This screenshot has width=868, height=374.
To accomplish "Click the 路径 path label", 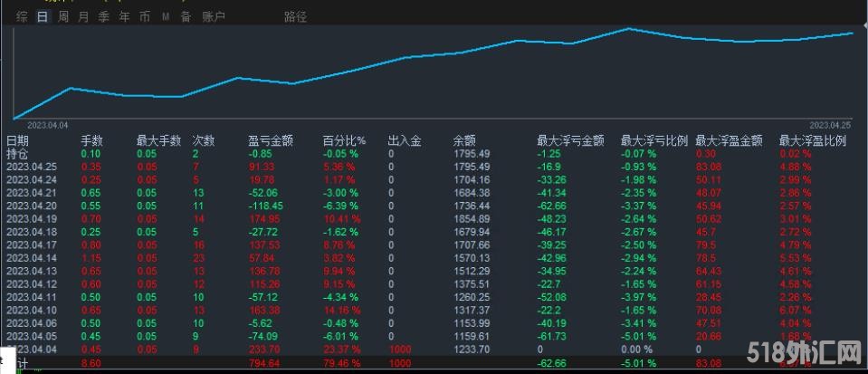I will pos(296,16).
